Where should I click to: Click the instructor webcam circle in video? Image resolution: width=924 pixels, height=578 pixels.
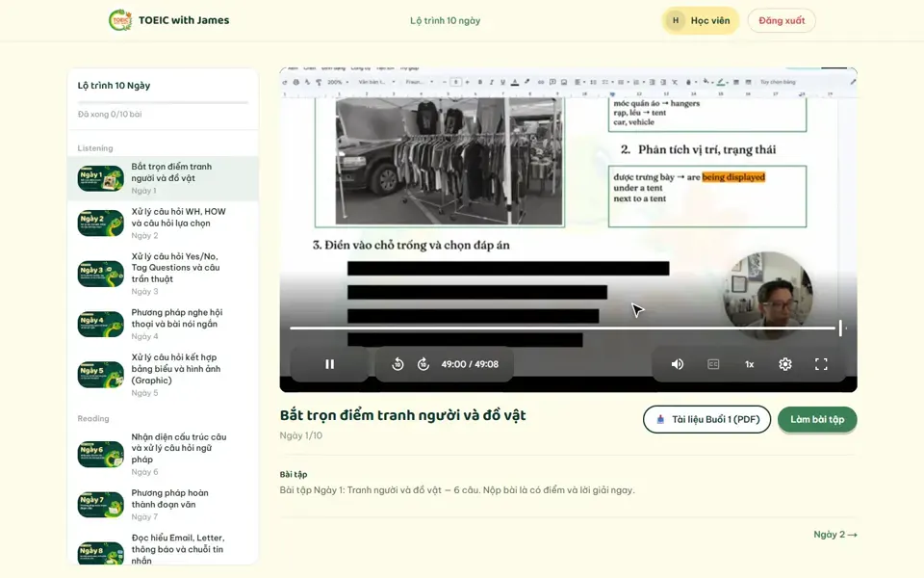(768, 295)
